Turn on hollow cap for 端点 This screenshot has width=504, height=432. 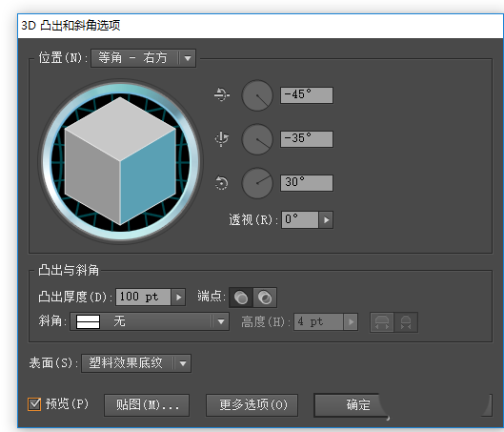pyautogui.click(x=265, y=298)
